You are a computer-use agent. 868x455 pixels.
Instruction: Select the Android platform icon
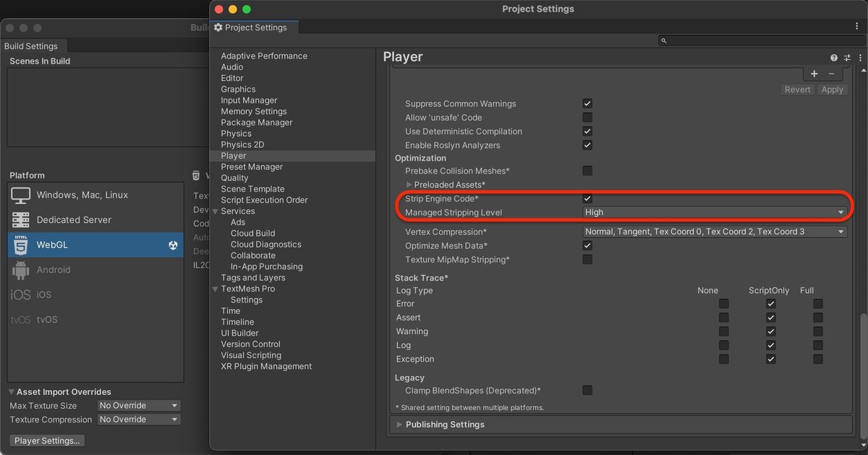coord(21,270)
